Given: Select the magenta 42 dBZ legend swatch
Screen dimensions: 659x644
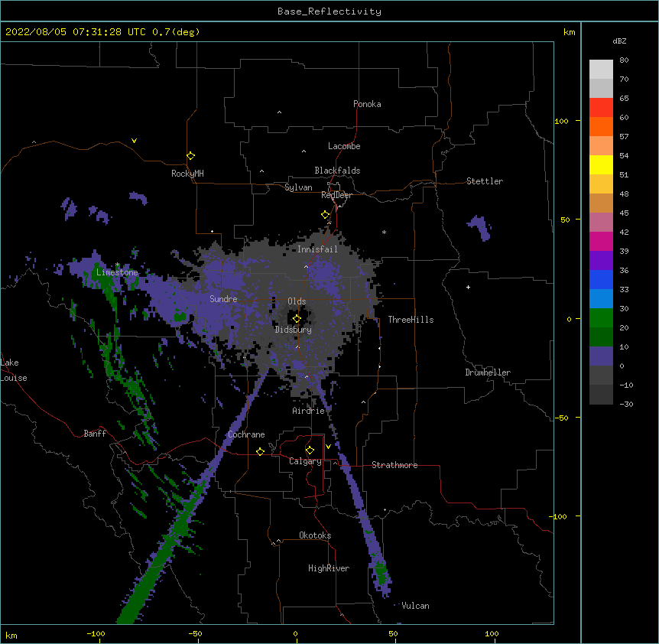Looking at the screenshot, I should click(601, 241).
